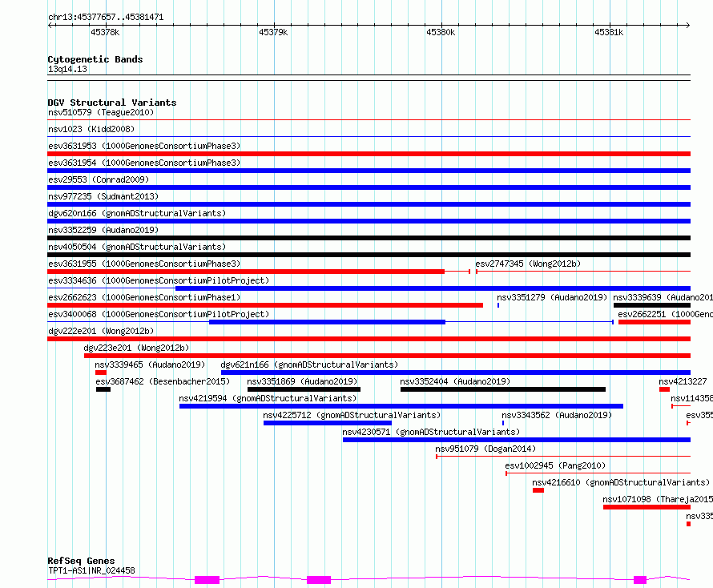Click the thick blue bar under esv3400068
This screenshot has width=713, height=588.
click(x=327, y=322)
